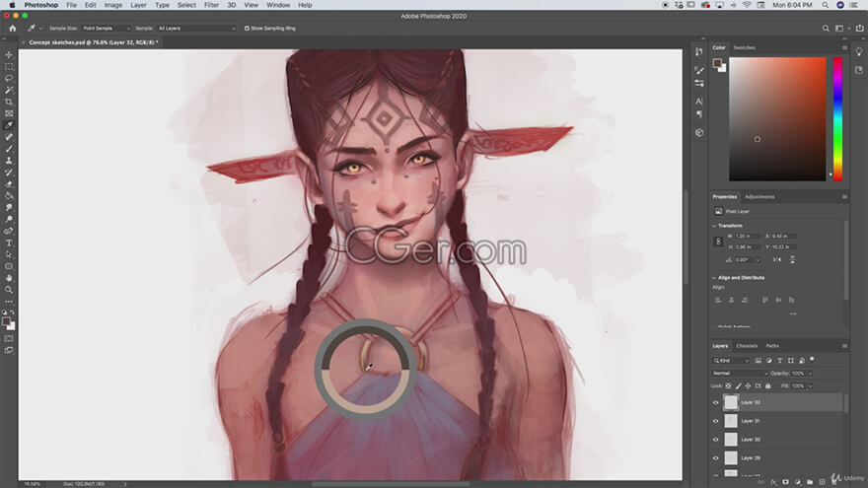Open rotation angle dropdown
Screen dimensions: 868x488
(758, 260)
